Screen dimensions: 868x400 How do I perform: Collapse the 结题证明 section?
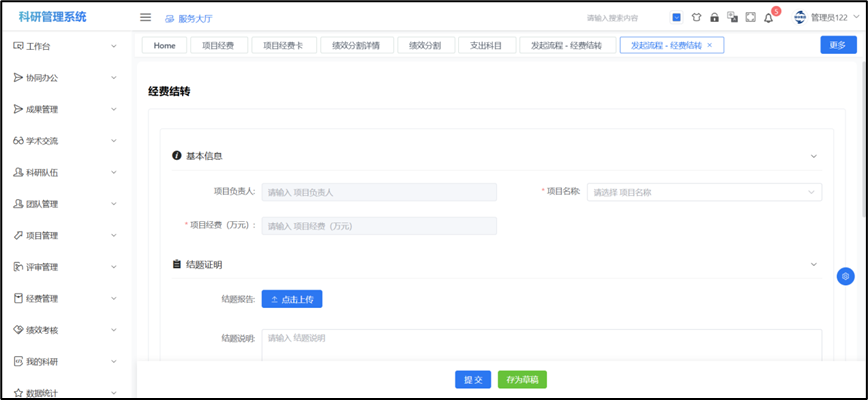click(x=813, y=264)
